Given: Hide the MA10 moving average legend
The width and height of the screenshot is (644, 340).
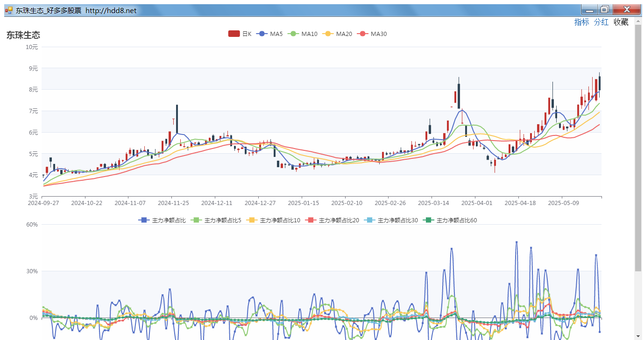Looking at the screenshot, I should pyautogui.click(x=302, y=34).
